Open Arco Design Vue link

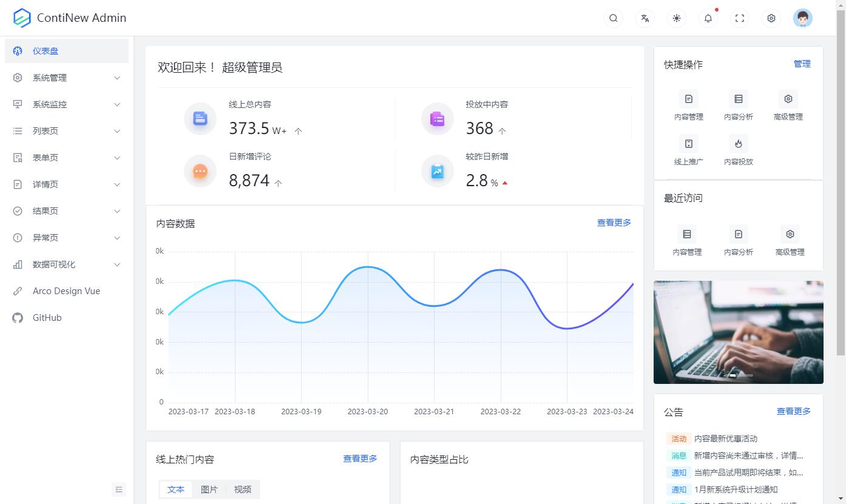[x=67, y=291]
